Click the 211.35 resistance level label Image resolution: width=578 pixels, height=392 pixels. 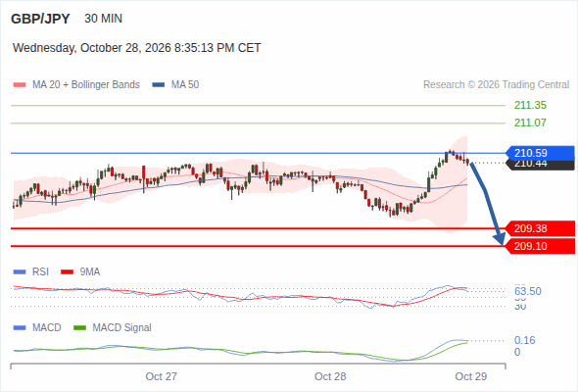tap(530, 105)
